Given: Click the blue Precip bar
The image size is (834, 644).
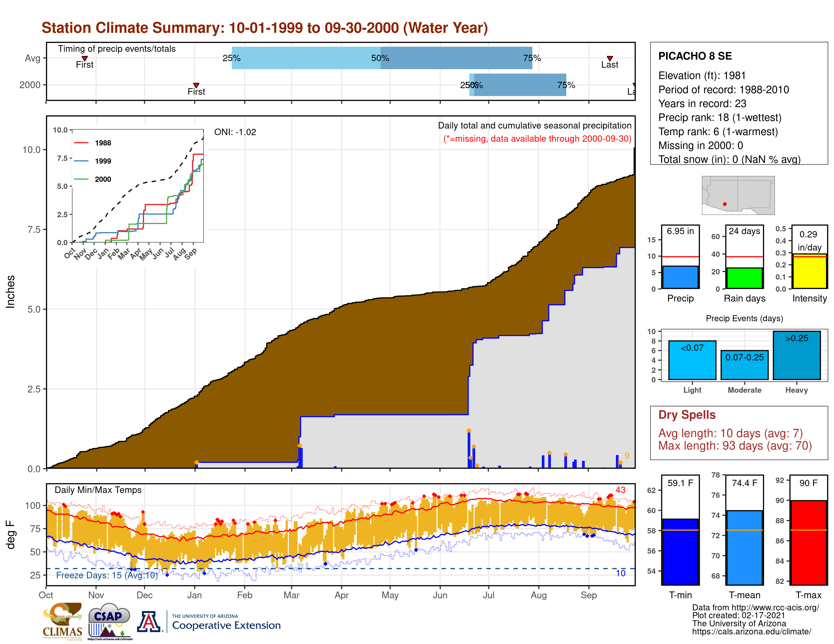Looking at the screenshot, I should (680, 277).
